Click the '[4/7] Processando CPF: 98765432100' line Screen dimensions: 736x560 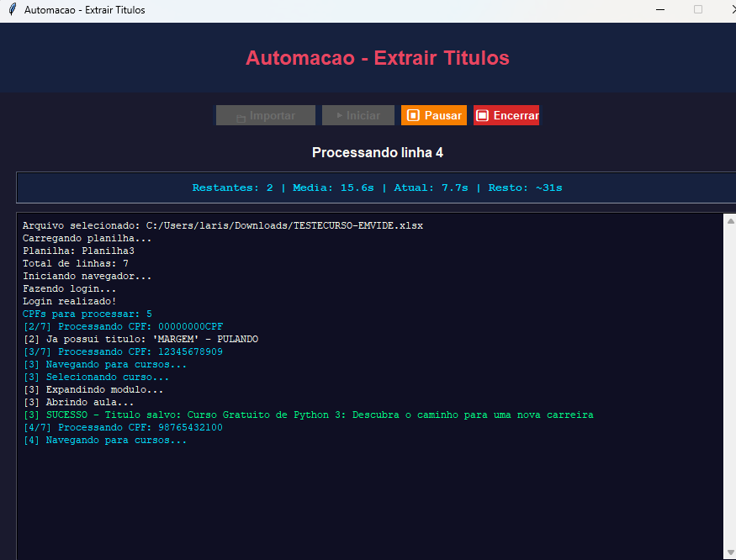point(123,428)
